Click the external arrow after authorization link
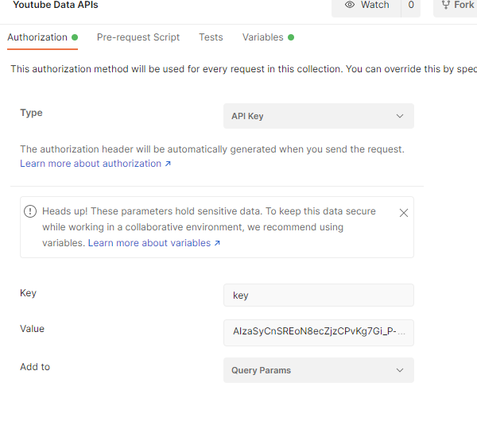 (x=168, y=164)
